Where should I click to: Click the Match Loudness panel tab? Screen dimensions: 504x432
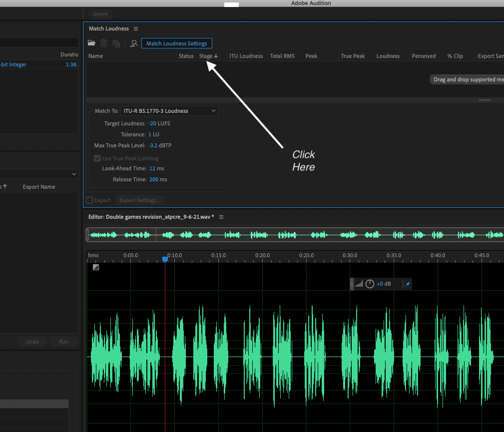(109, 29)
